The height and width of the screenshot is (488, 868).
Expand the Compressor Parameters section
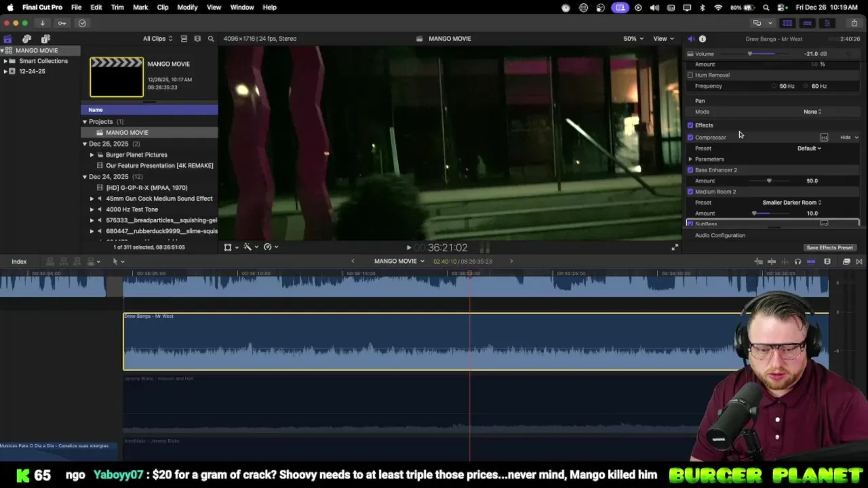coord(690,159)
